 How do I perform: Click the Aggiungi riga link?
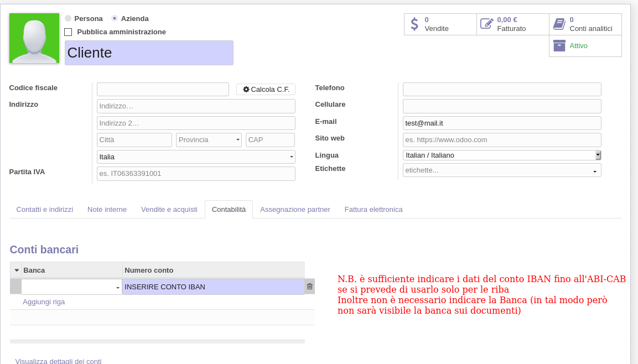44,301
